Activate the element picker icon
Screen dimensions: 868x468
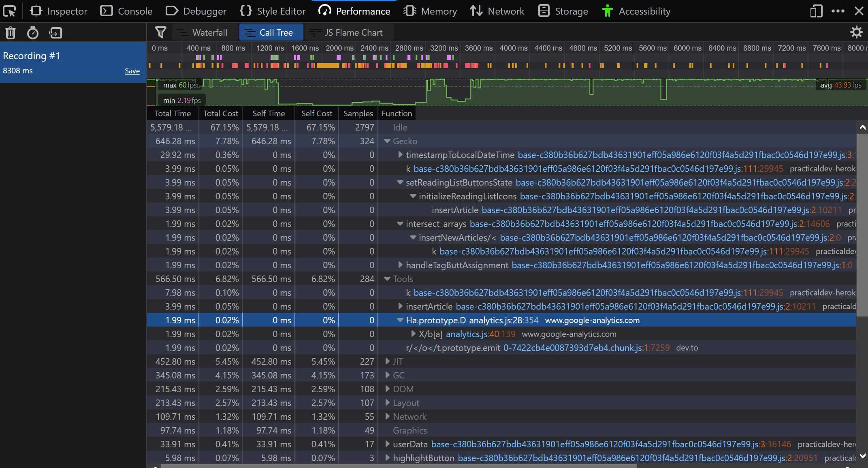point(10,11)
